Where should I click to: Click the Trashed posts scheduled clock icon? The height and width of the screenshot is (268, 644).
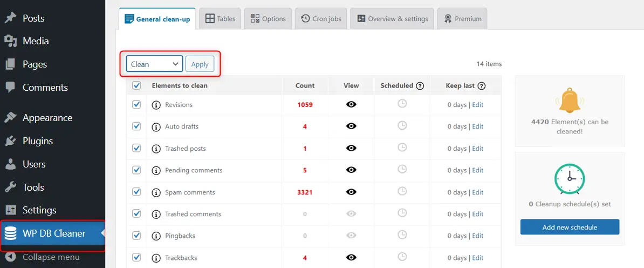point(402,147)
